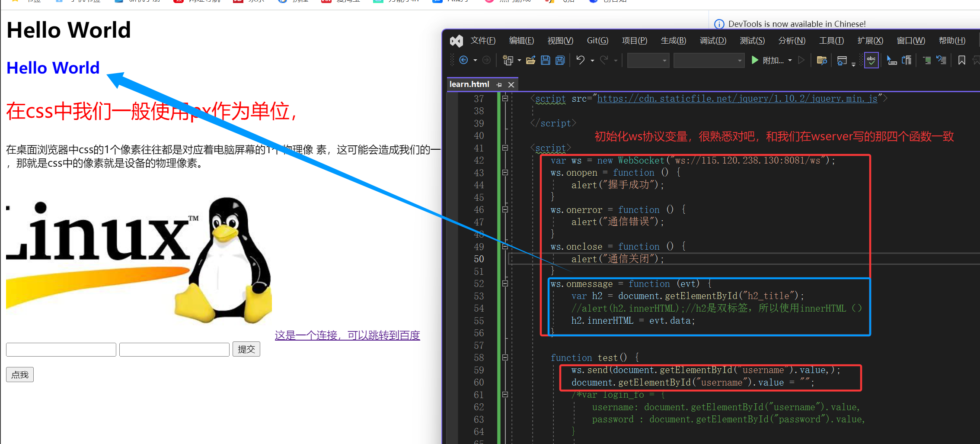Image resolution: width=980 pixels, height=444 pixels.
Task: Toggle the abc spell checker icon
Action: point(871,60)
